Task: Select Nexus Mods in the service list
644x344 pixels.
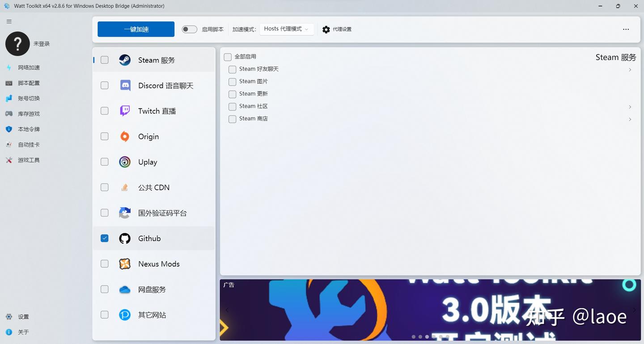Action: coord(159,264)
